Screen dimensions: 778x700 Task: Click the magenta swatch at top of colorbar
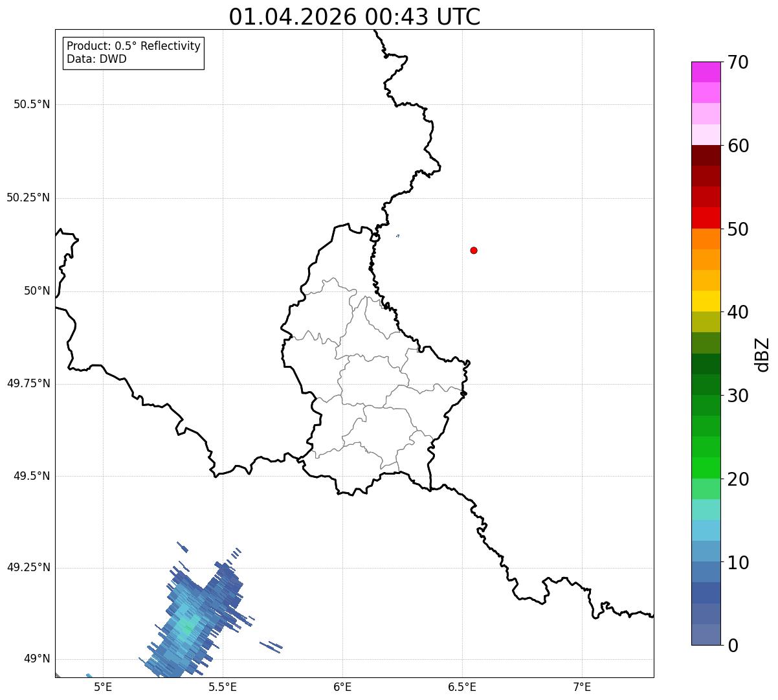(706, 72)
